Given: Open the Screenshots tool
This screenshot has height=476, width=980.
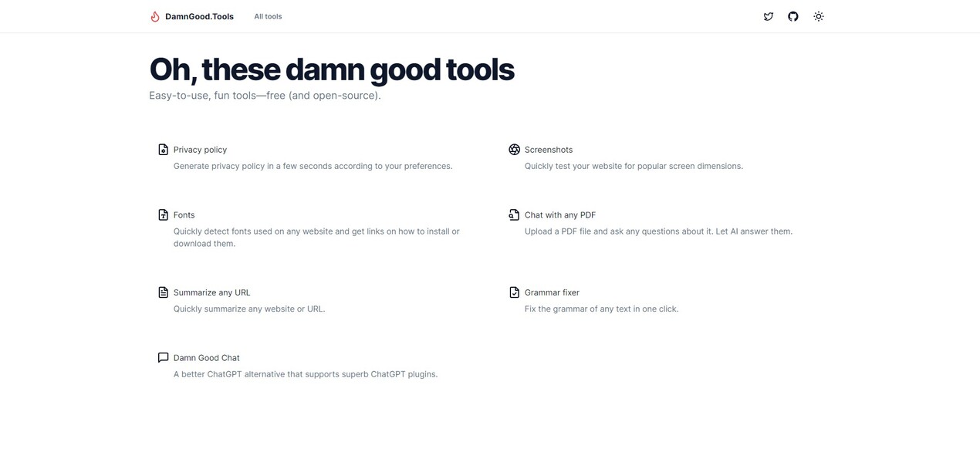Looking at the screenshot, I should click(549, 150).
